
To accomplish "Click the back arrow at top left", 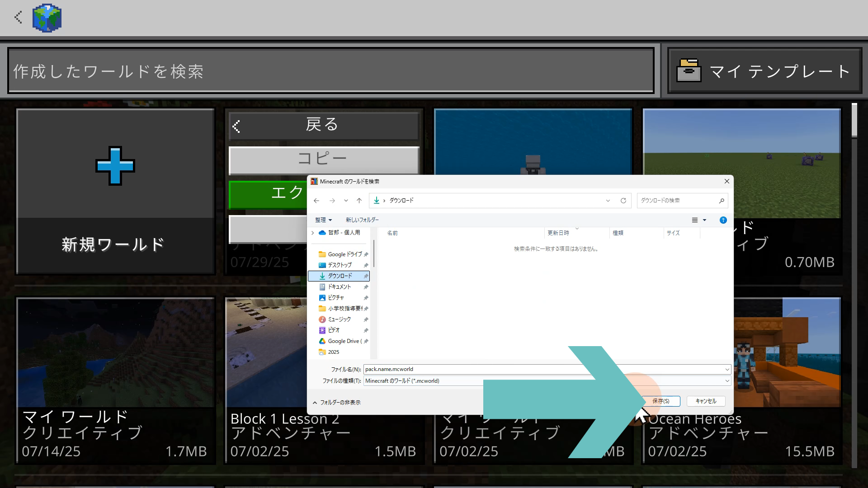I will [x=18, y=18].
